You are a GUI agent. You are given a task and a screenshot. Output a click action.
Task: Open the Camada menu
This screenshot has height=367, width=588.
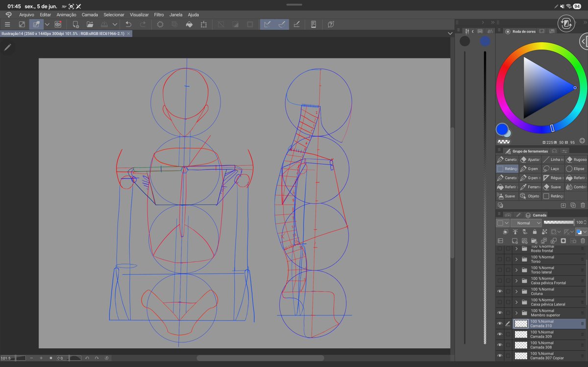[90, 15]
